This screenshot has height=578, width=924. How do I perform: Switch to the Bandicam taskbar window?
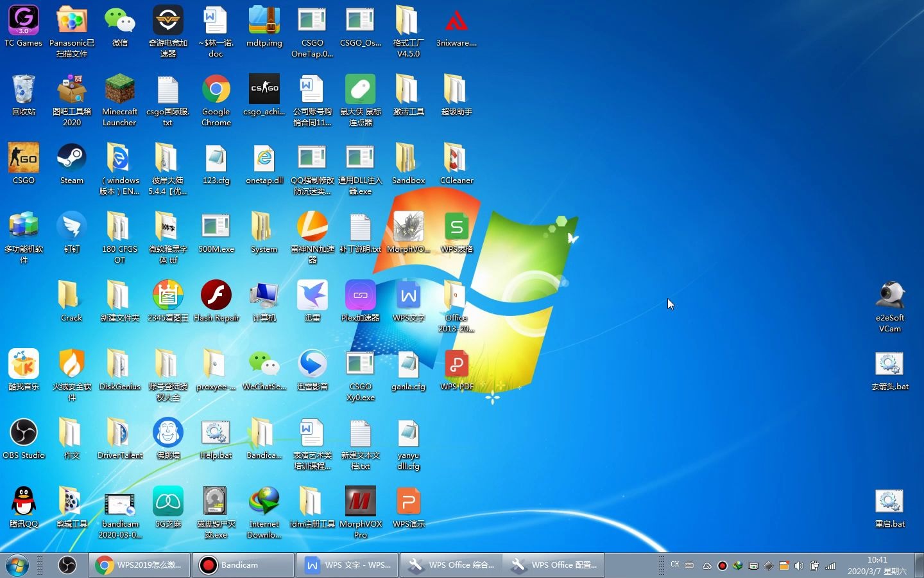[x=243, y=565]
